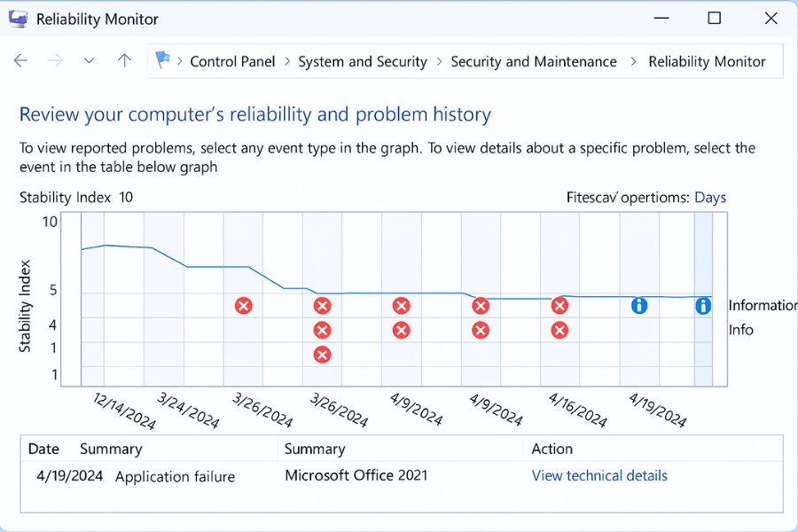
Task: Open the Days view switcher link
Action: 709,197
